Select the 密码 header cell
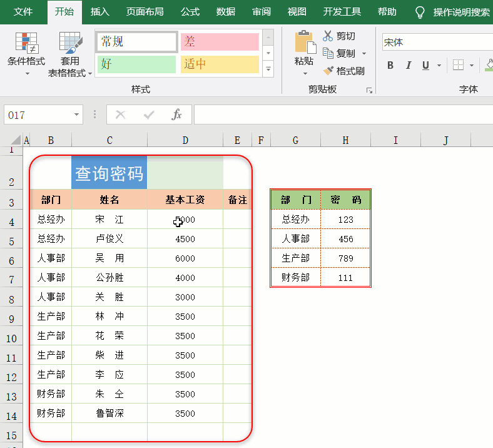Image resolution: width=493 pixels, height=448 pixels. 345,200
